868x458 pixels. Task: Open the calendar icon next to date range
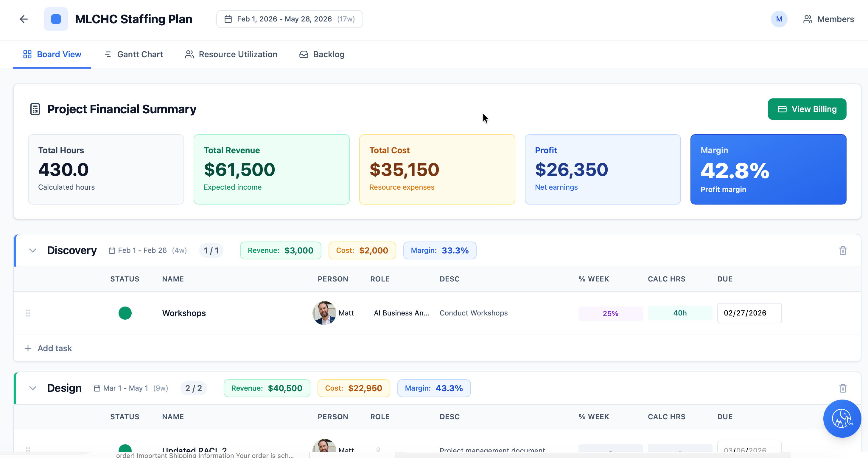(228, 19)
